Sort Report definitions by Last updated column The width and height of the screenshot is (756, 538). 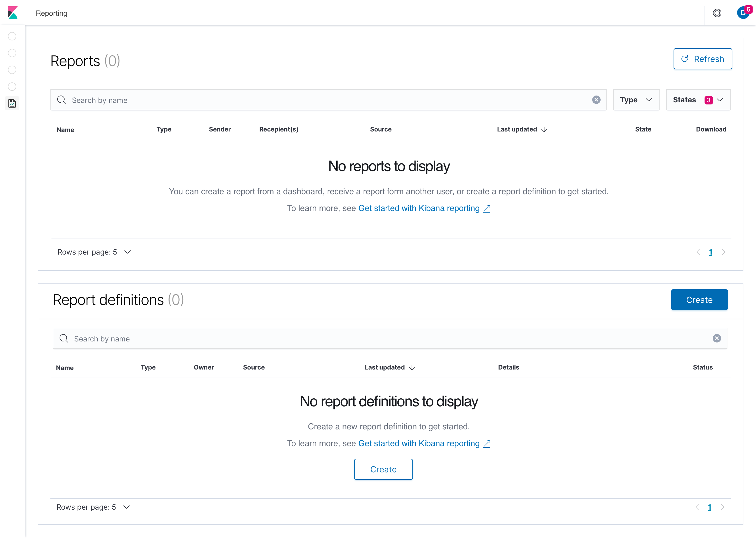pos(389,367)
